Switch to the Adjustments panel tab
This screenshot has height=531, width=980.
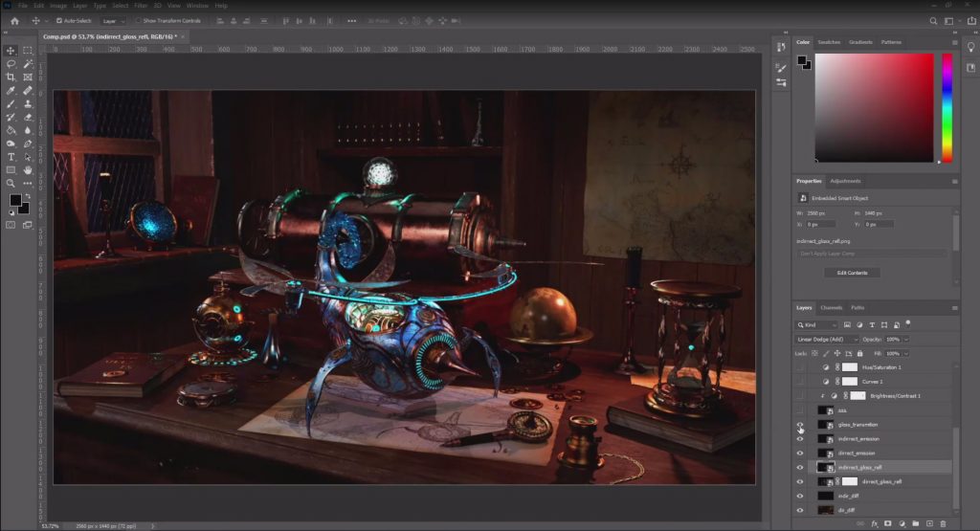(845, 181)
